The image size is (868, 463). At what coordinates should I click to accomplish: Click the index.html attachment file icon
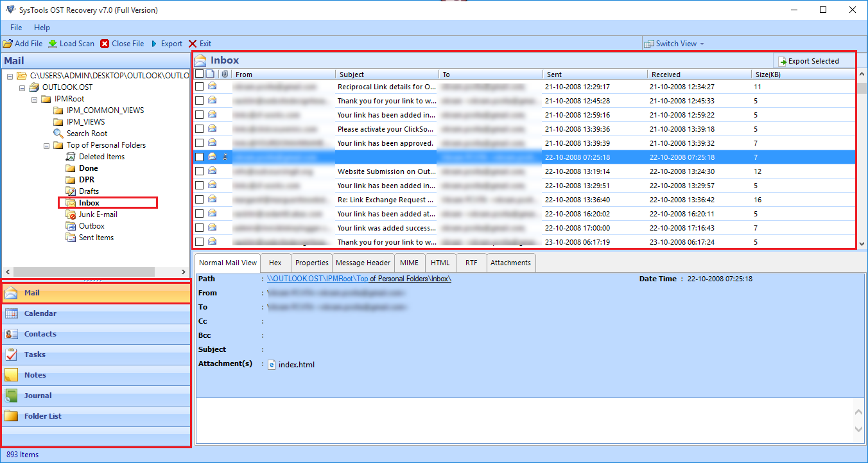click(272, 365)
